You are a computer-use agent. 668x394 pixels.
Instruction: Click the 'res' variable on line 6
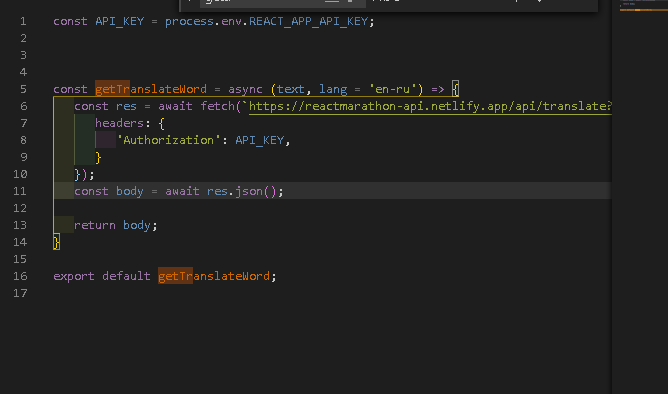point(127,106)
